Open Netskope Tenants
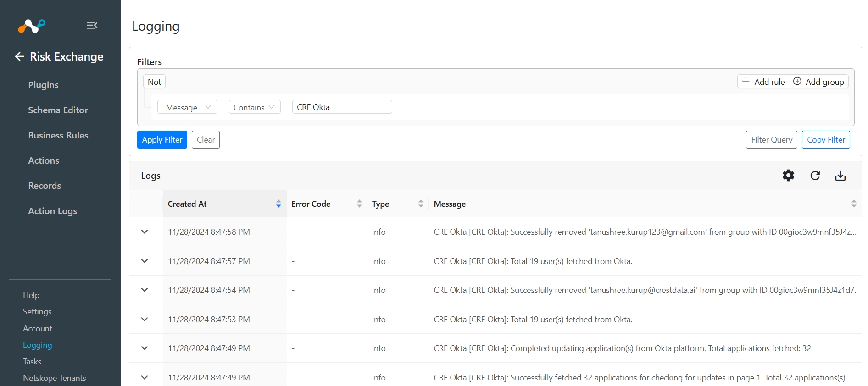868x386 pixels. (x=55, y=378)
